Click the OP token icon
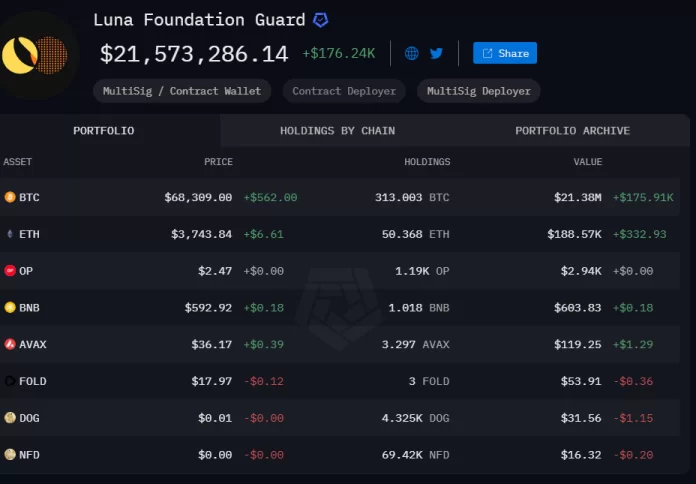 coord(10,271)
